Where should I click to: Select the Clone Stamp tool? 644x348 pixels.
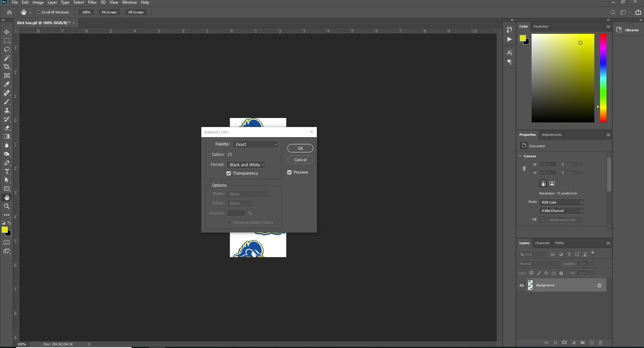pos(7,110)
